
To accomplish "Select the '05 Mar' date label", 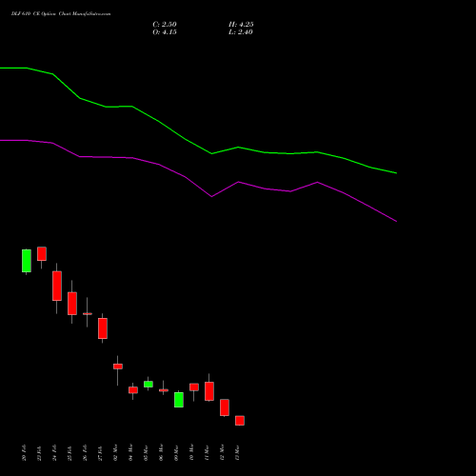I will point(147,453).
